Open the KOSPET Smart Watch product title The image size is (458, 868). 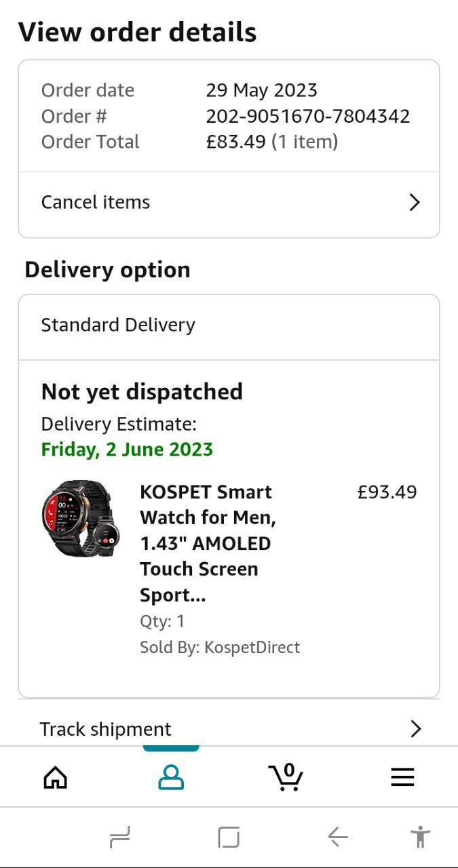pos(206,543)
